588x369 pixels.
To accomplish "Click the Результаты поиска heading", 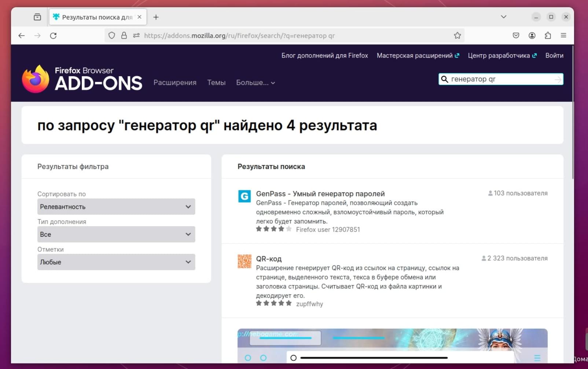I will click(271, 166).
